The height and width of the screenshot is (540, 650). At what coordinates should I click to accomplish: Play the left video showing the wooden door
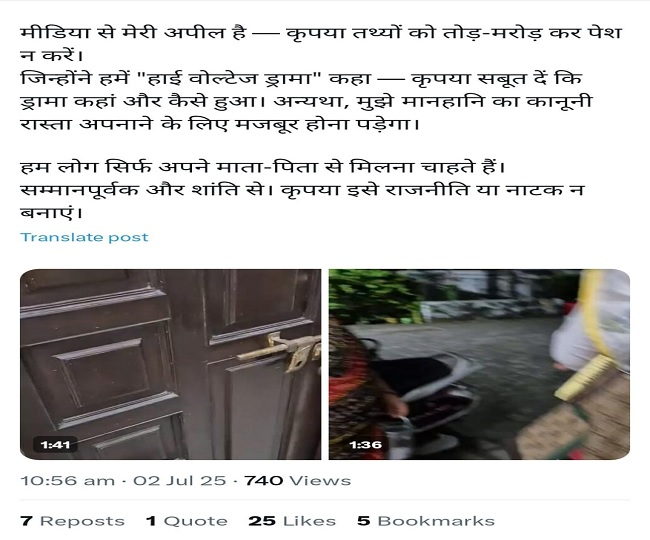tap(170, 364)
